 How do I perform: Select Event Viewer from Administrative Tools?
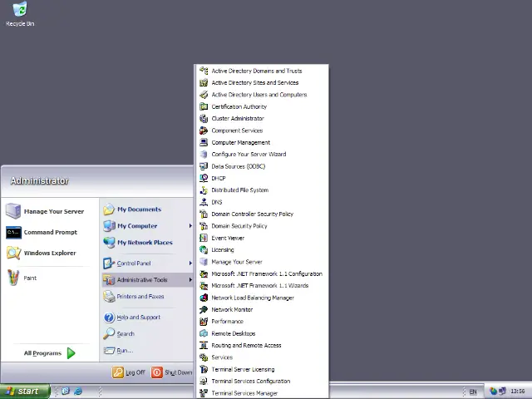point(227,238)
